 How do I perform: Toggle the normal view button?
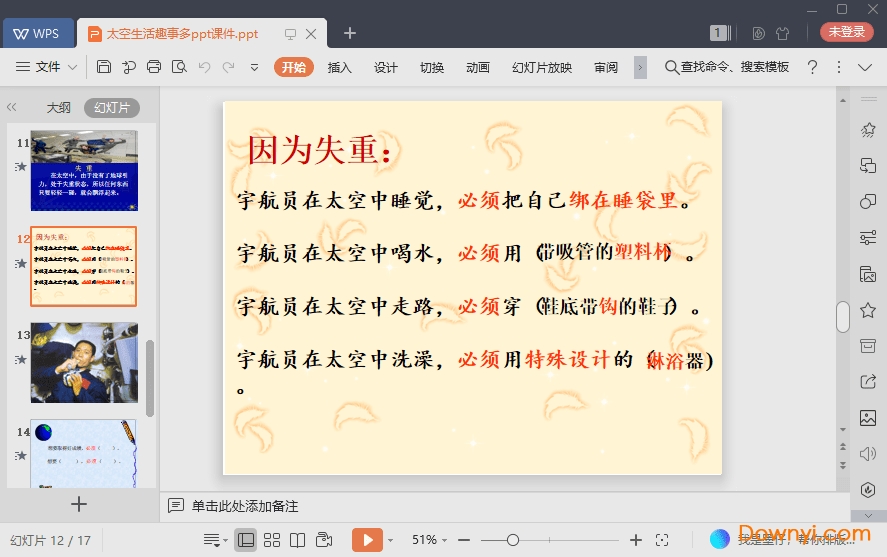pyautogui.click(x=246, y=540)
